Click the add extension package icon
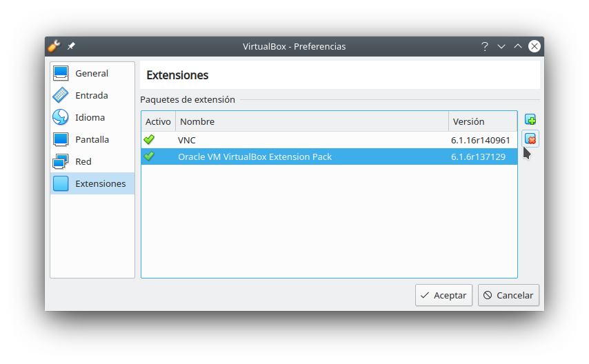The width and height of the screenshot is (589, 364). [x=530, y=119]
